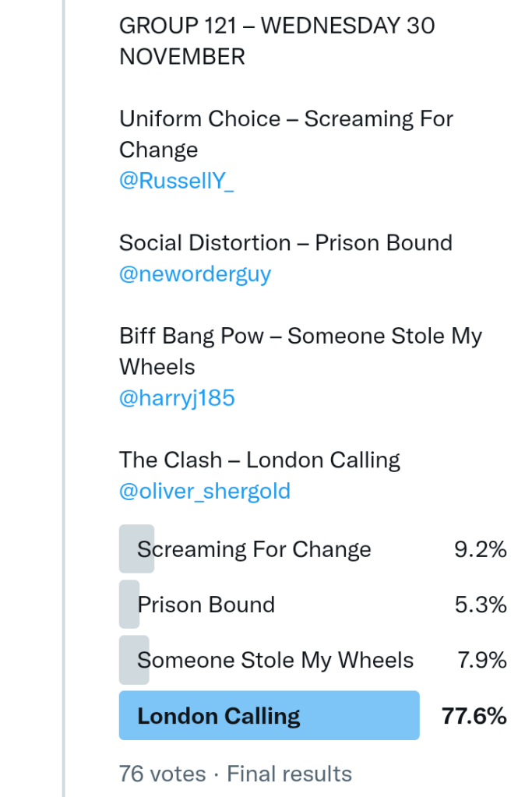
Task: Click the Final results label
Action: coord(289,774)
